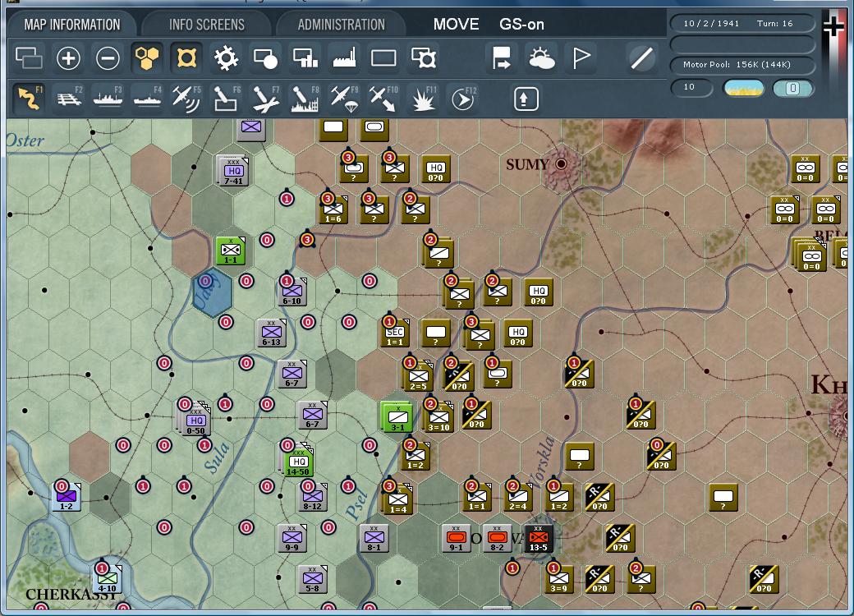854x616 pixels.
Task: Toggle the hex grid honeycomb overlay
Action: pyautogui.click(x=145, y=57)
